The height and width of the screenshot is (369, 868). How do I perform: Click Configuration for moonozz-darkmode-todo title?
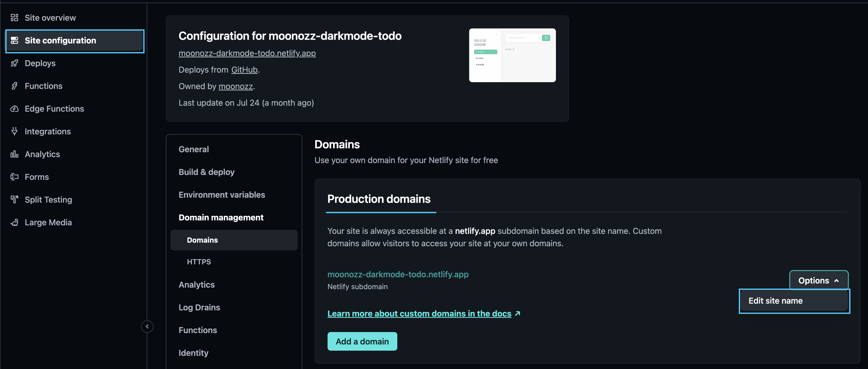[290, 36]
